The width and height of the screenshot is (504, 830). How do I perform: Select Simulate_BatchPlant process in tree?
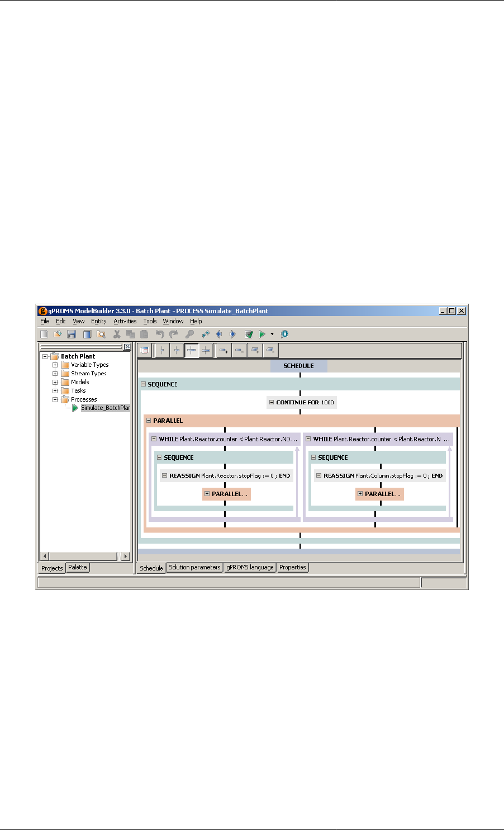tap(105, 408)
